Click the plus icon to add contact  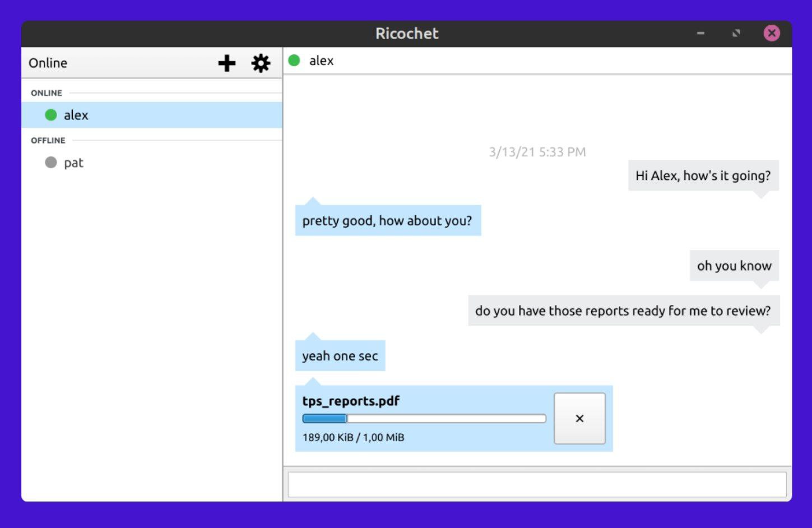click(227, 63)
